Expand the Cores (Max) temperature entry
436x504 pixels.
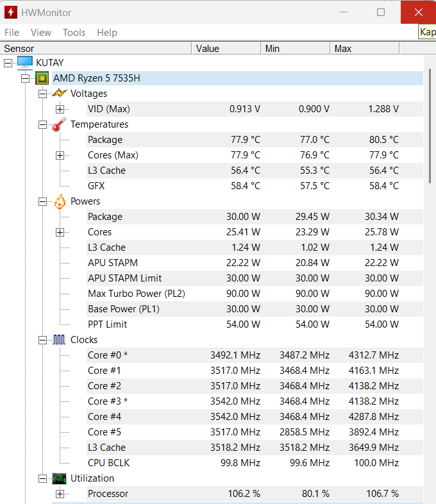[x=60, y=155]
